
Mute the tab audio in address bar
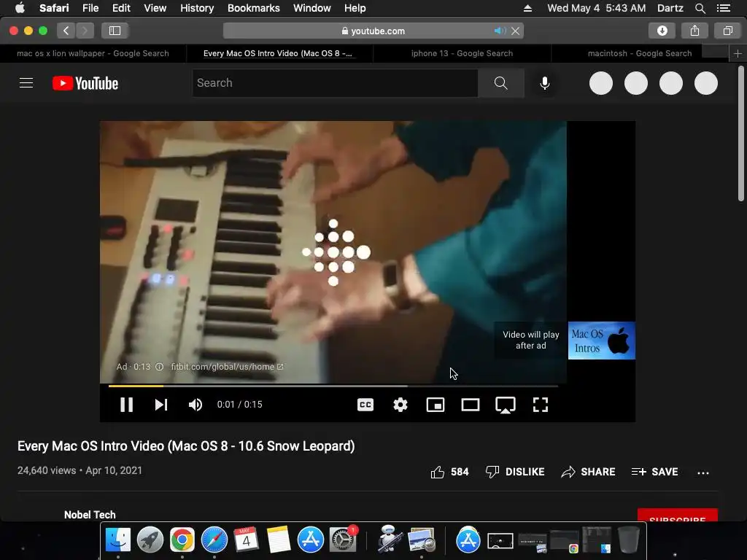(500, 31)
